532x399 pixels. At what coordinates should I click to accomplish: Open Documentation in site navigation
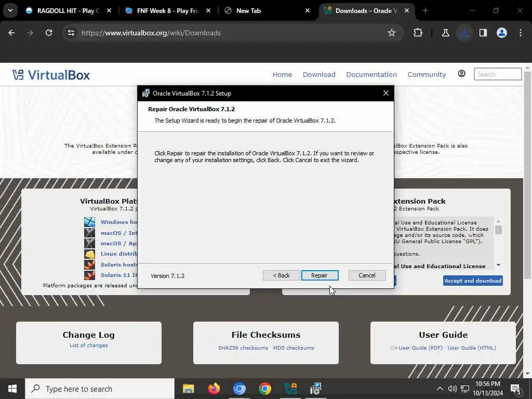pyautogui.click(x=371, y=74)
